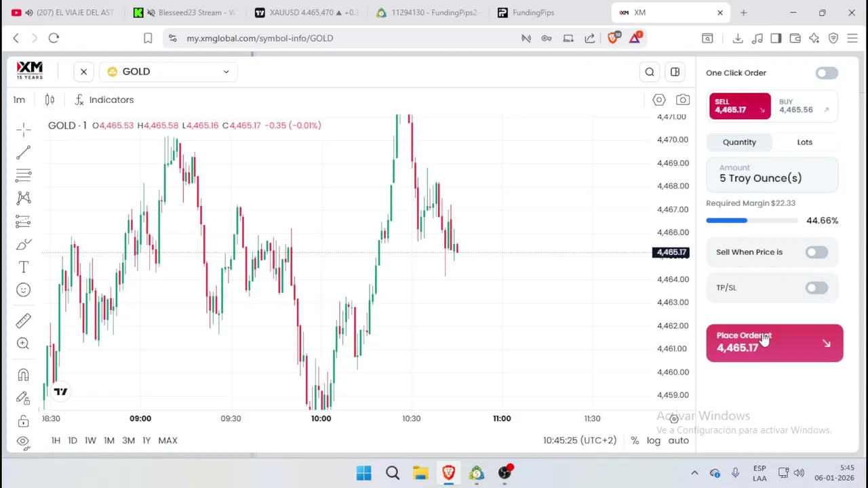Edit the Amount field of 5 Troy Ounces

click(772, 174)
